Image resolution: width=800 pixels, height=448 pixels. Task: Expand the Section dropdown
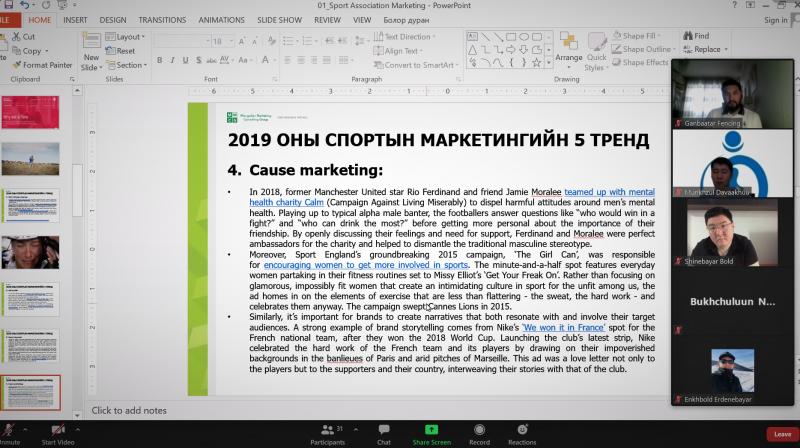click(127, 65)
